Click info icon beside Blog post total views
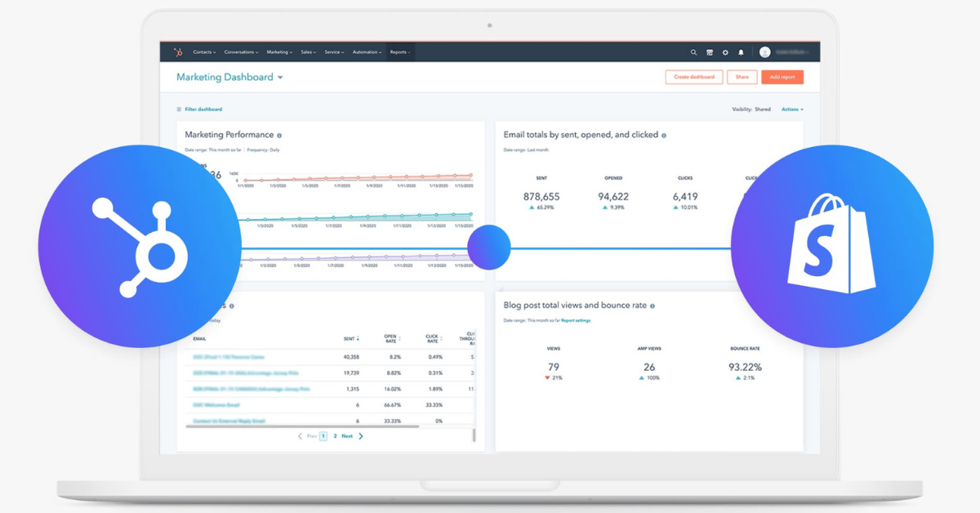The image size is (980, 513). click(x=652, y=306)
